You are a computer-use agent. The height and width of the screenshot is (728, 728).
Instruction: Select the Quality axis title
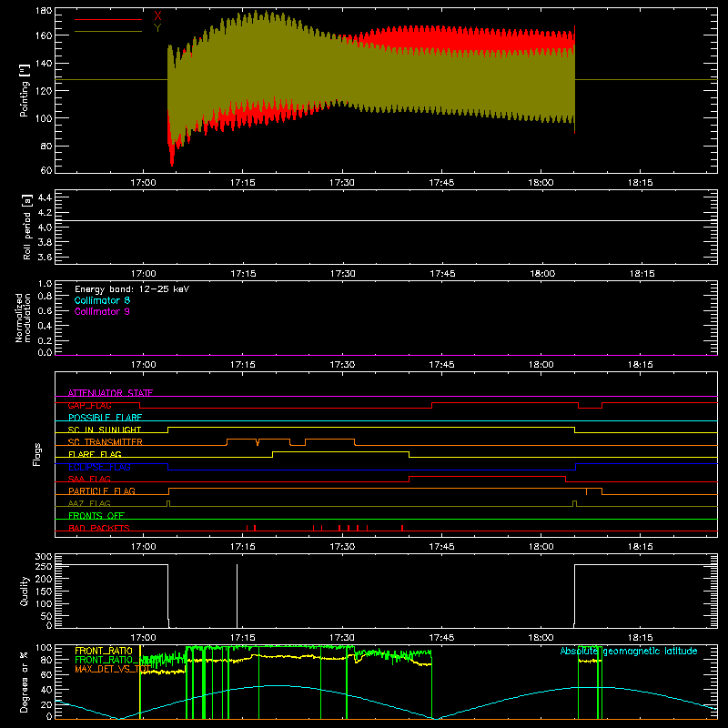[25, 591]
